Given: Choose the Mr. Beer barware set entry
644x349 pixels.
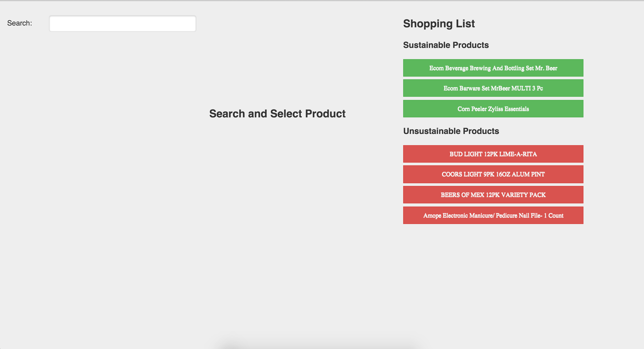Looking at the screenshot, I should pos(493,88).
